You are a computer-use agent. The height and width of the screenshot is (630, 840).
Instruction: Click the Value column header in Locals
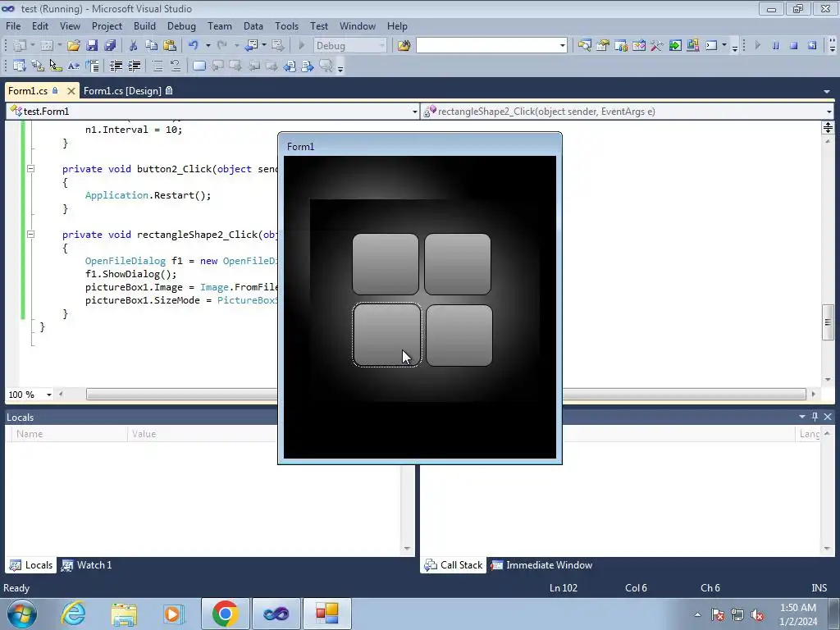tap(203, 434)
